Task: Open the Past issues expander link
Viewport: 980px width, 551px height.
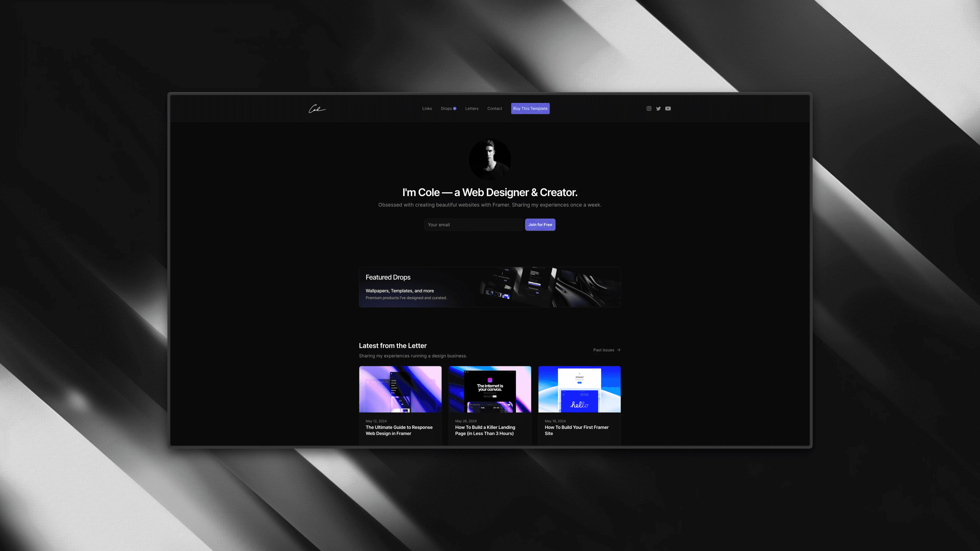Action: [x=606, y=350]
